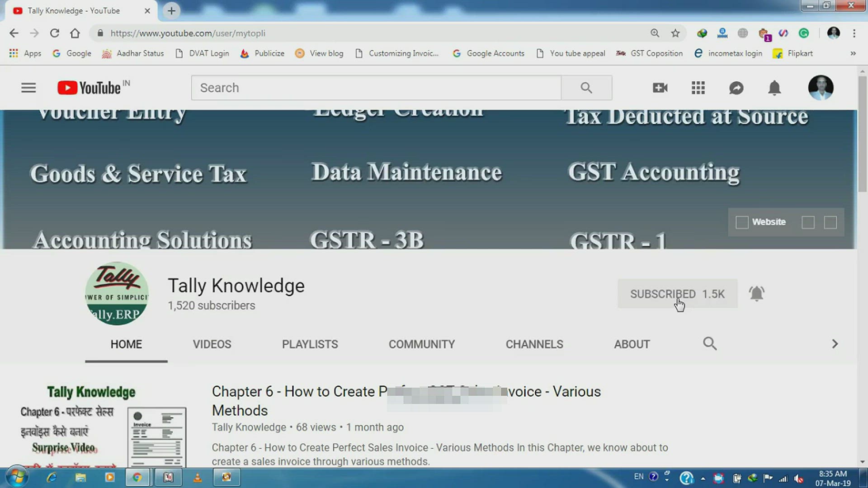The height and width of the screenshot is (488, 868).
Task: Open the messages share icon
Action: pos(736,88)
